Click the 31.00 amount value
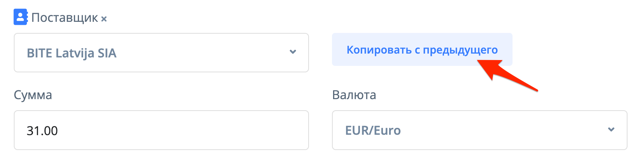 click(x=42, y=131)
